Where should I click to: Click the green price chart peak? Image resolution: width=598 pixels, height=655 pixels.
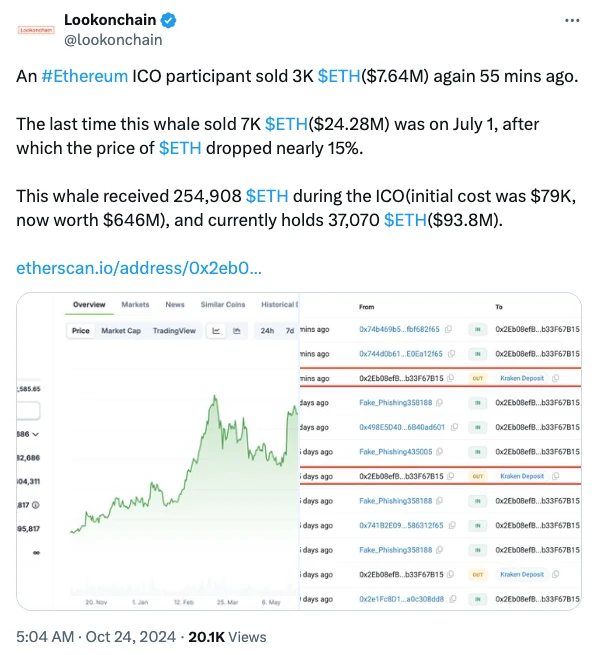coord(215,396)
